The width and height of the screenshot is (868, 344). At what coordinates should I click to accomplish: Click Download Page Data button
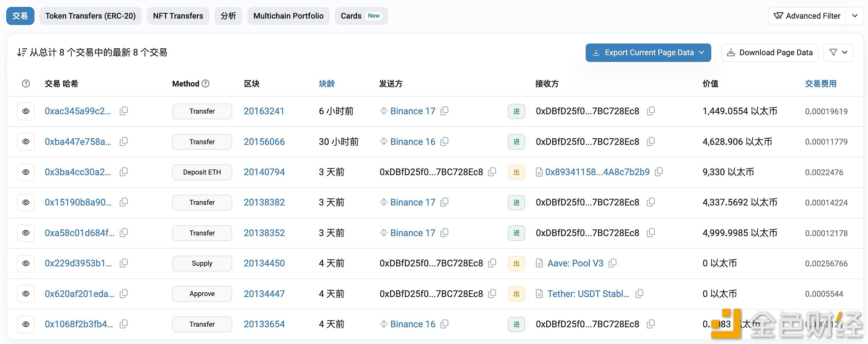click(770, 53)
